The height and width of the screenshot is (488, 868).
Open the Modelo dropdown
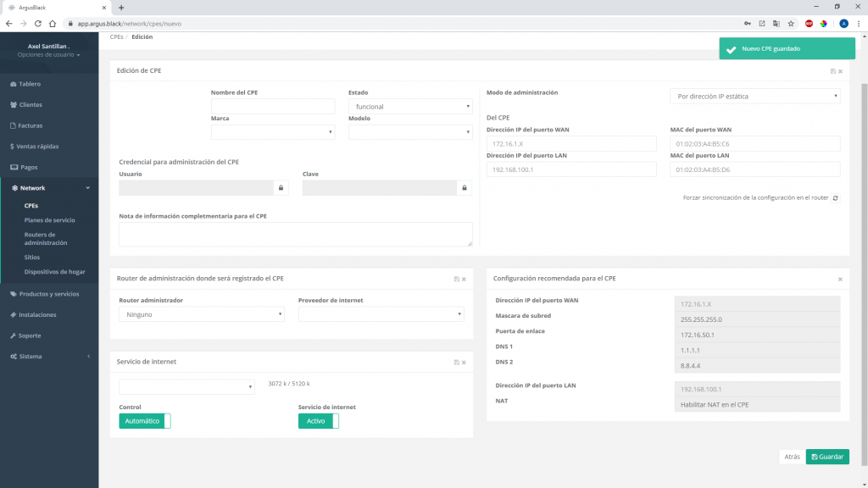click(410, 131)
